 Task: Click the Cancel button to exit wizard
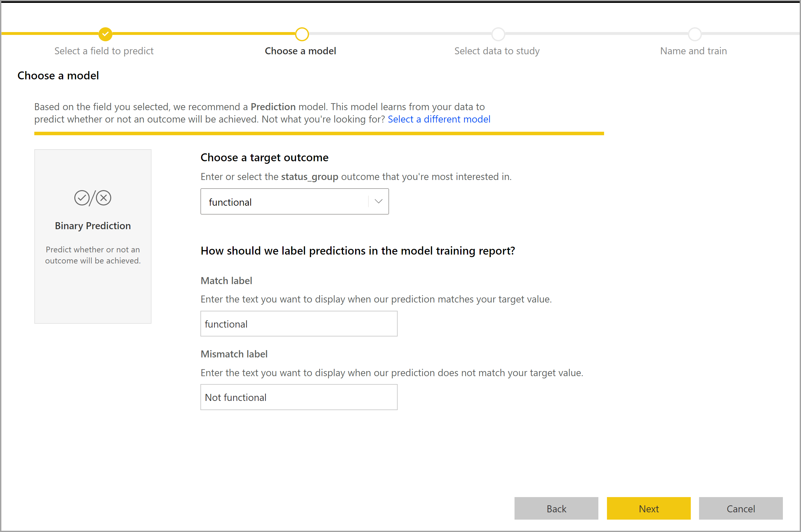741,509
